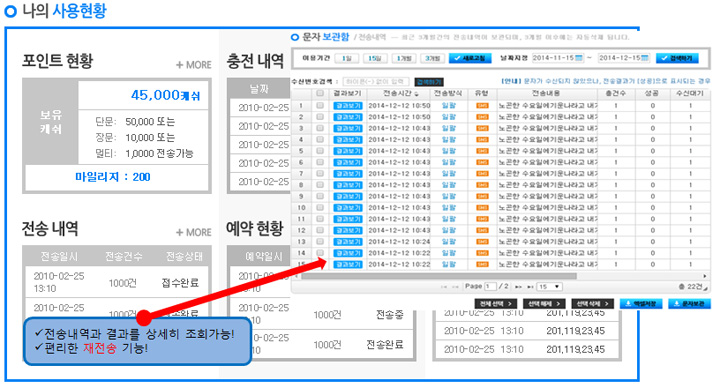The image size is (720, 388).
Task: Click the SMS type badge in row 5
Action: 482,151
